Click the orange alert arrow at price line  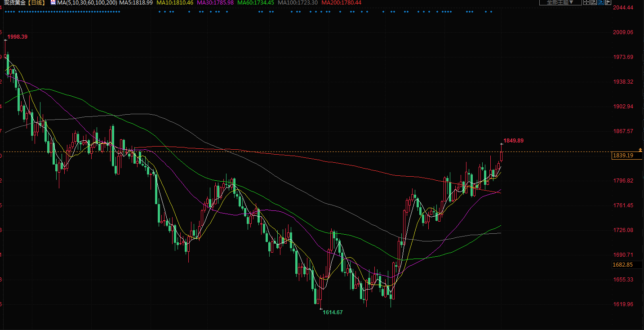pyautogui.click(x=640, y=149)
